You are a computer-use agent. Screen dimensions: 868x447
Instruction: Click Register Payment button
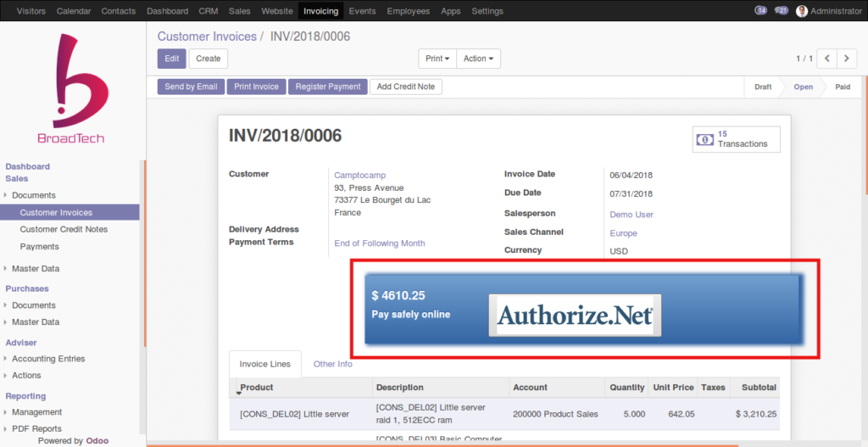point(328,87)
